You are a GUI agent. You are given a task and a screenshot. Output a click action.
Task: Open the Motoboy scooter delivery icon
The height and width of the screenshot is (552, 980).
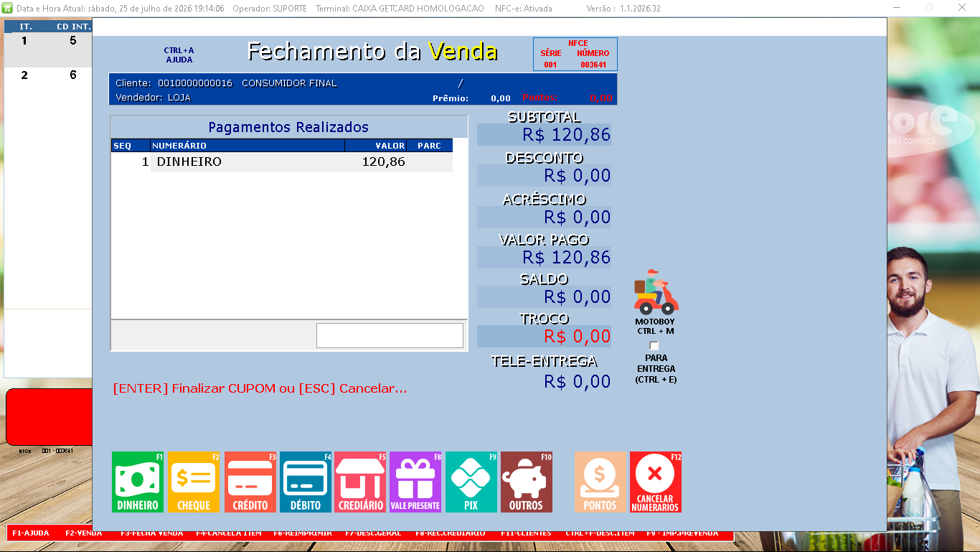coord(656,291)
